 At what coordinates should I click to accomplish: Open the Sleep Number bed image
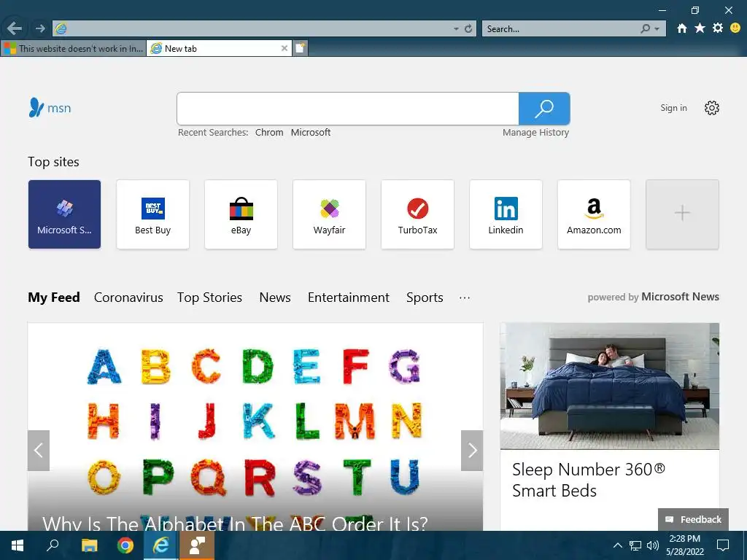click(609, 386)
